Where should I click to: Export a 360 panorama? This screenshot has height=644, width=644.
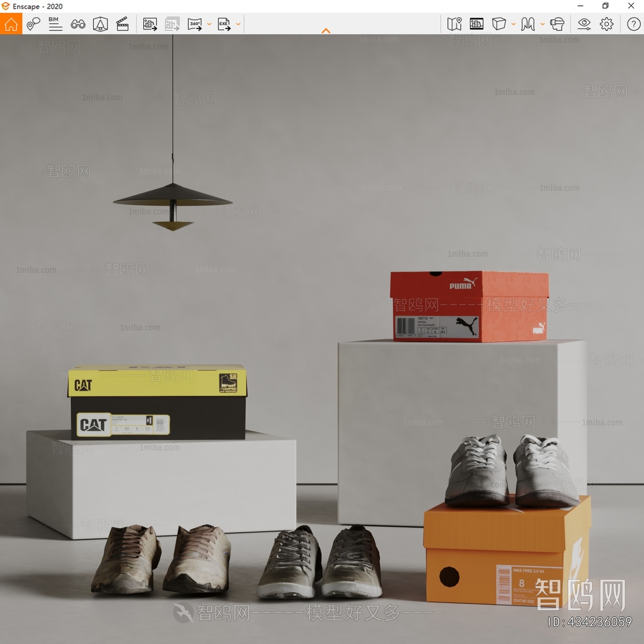click(195, 24)
